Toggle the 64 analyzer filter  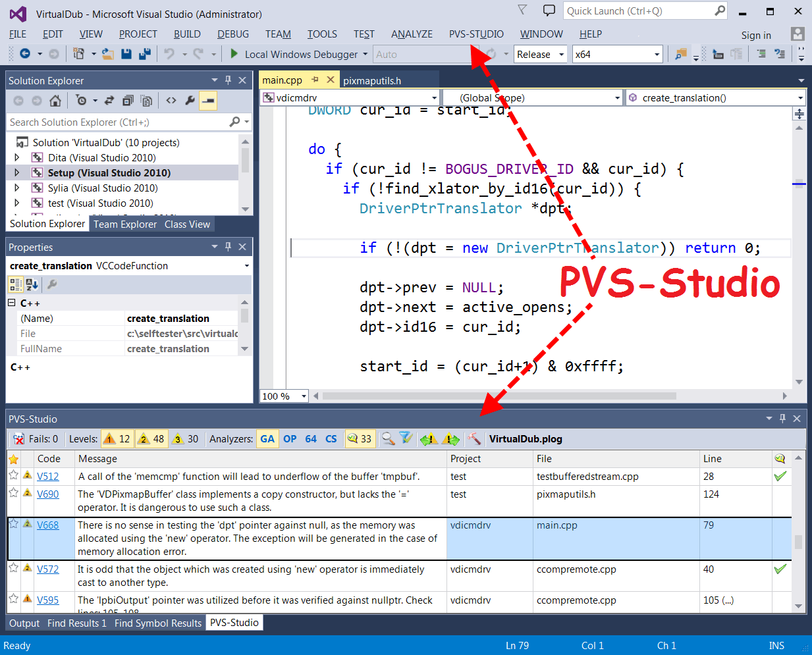(311, 439)
